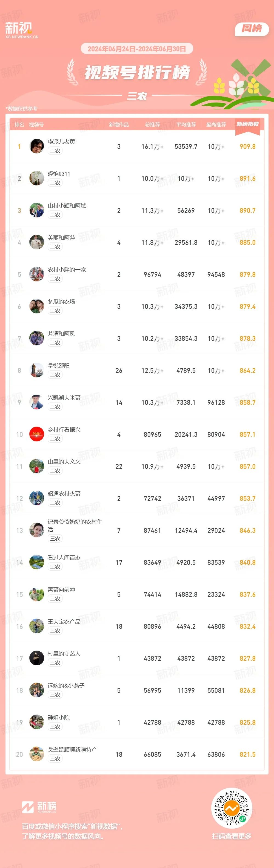
Task: Click the 三农 tag under 静姐小院
Action: pos(55,727)
